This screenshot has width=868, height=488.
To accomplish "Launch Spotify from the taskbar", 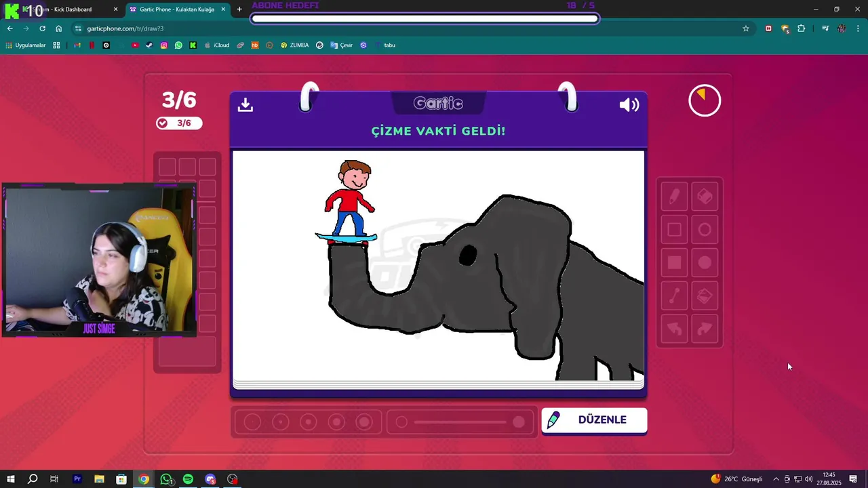I will pos(188,479).
